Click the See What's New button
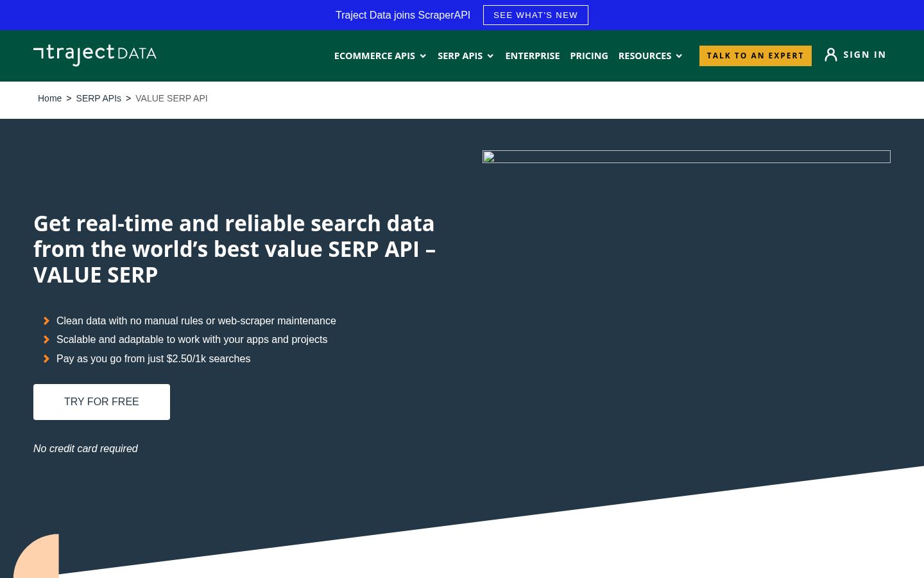Viewport: 924px width, 578px height. 536,15
